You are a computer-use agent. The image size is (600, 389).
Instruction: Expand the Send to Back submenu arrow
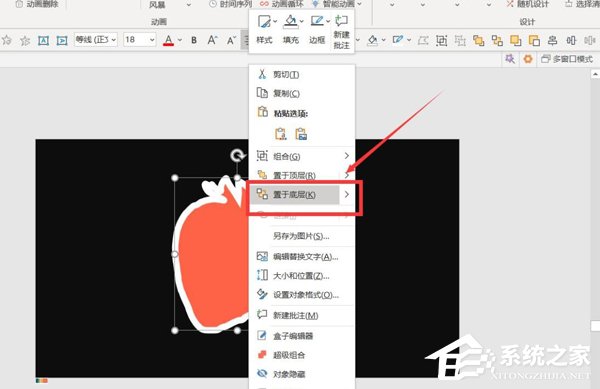[347, 195]
